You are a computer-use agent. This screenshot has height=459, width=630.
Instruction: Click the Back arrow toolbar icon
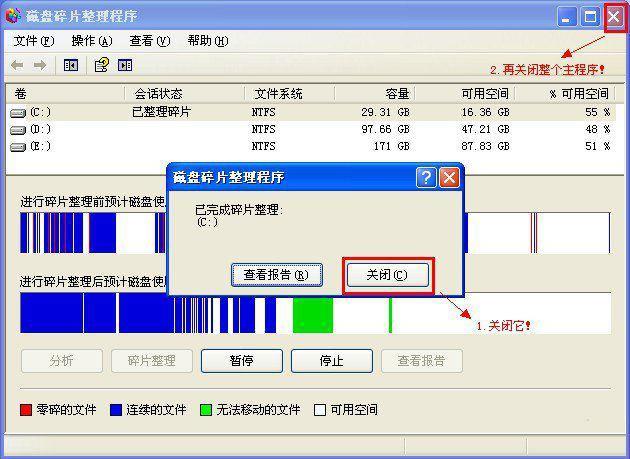[17, 65]
